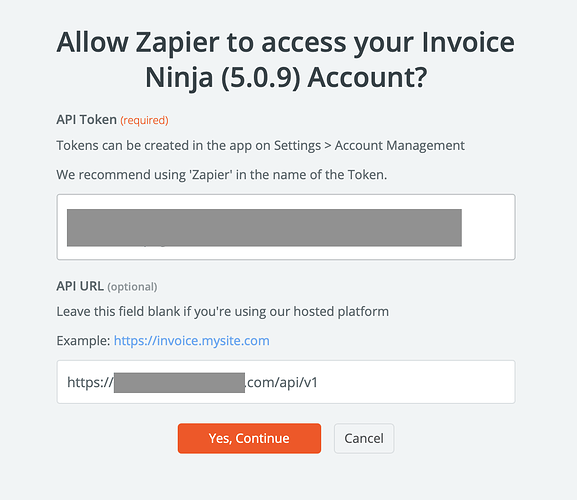Viewport: 577px width, 500px height.
Task: Click the redacted token value block
Action: (x=264, y=227)
